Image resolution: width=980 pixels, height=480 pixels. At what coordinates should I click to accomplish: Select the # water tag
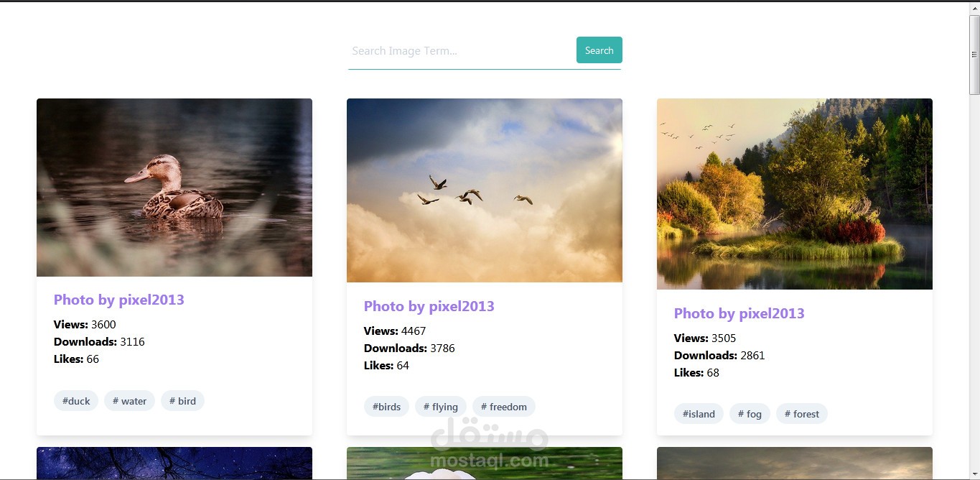[x=129, y=401]
